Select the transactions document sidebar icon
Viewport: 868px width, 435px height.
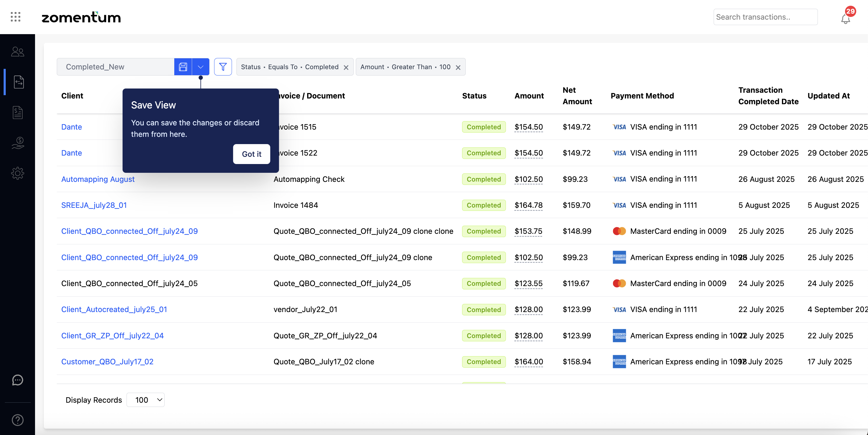[x=18, y=82]
